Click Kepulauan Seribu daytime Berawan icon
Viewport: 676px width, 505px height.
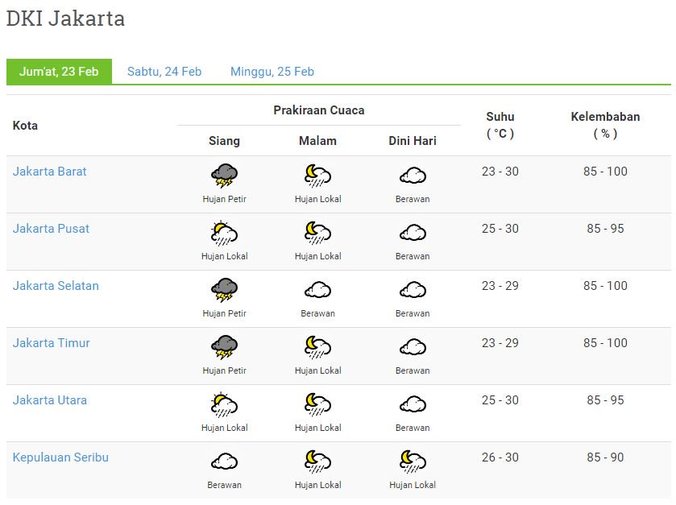(224, 462)
